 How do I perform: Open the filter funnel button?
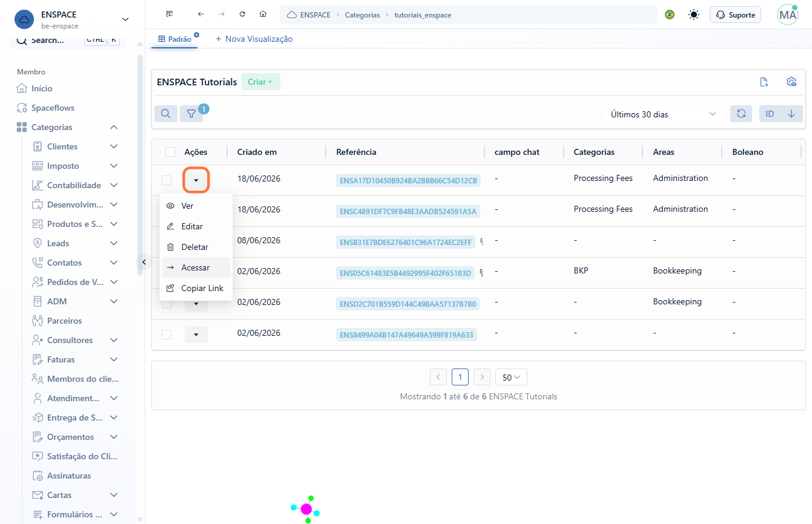[191, 114]
